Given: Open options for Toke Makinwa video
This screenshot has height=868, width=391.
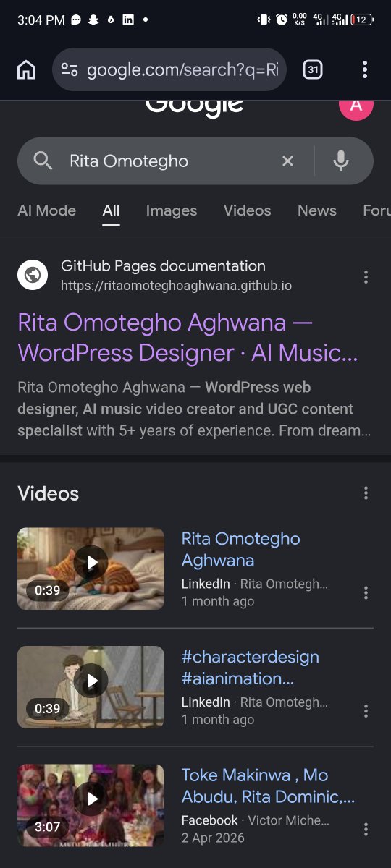Looking at the screenshot, I should tap(366, 829).
